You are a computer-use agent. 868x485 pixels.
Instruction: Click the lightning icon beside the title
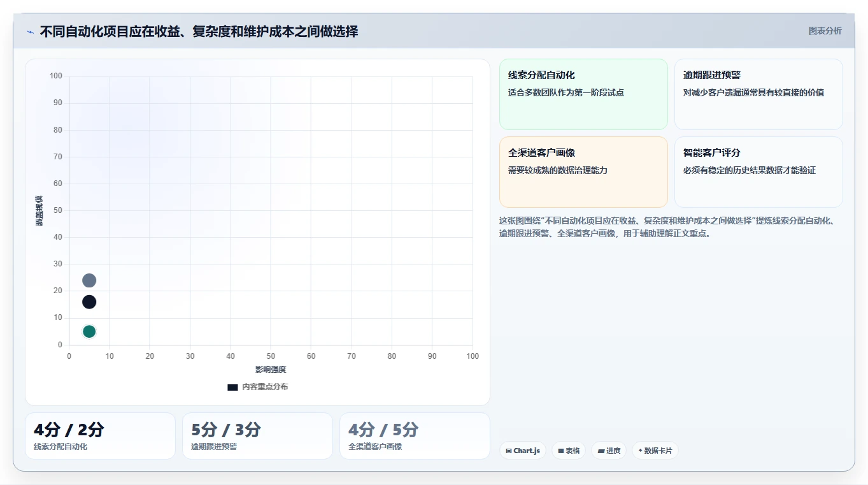(x=30, y=32)
